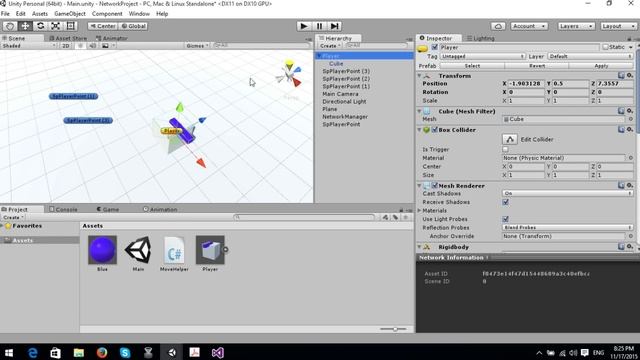Open Edge browser from taskbar
This screenshot has height=360, width=640.
click(x=32, y=352)
